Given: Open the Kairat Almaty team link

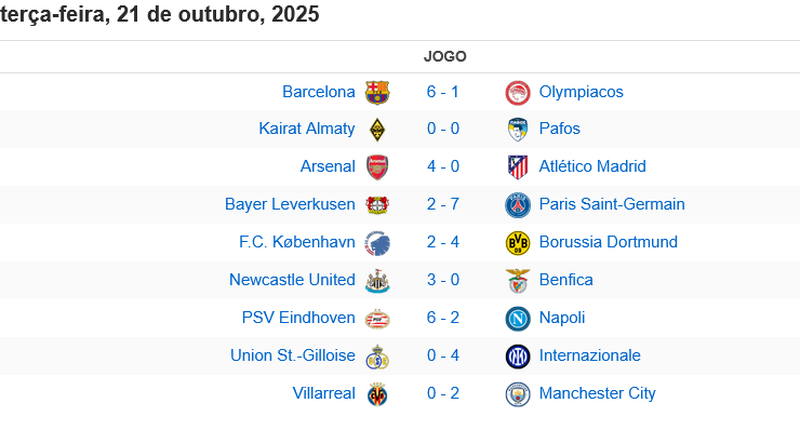Looking at the screenshot, I should click(x=307, y=128).
